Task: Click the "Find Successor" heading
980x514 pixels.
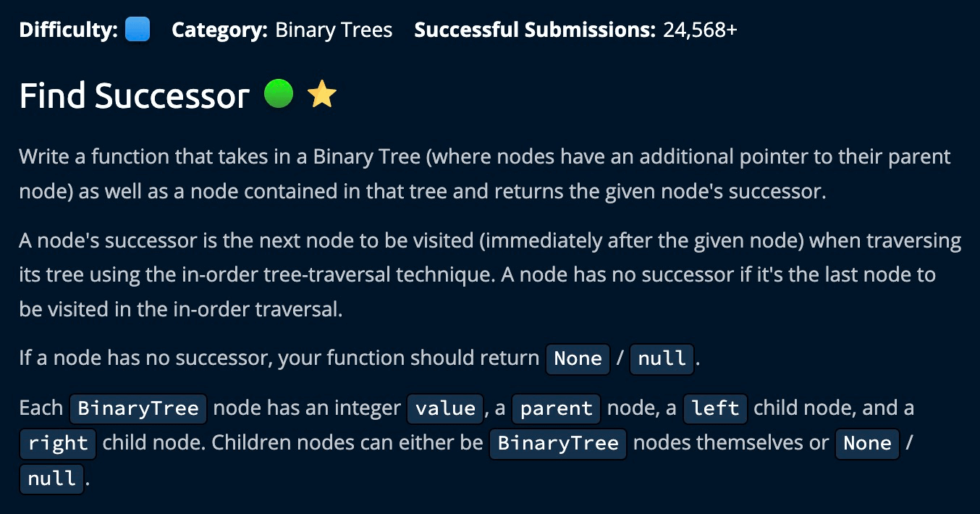Action: coord(135,96)
